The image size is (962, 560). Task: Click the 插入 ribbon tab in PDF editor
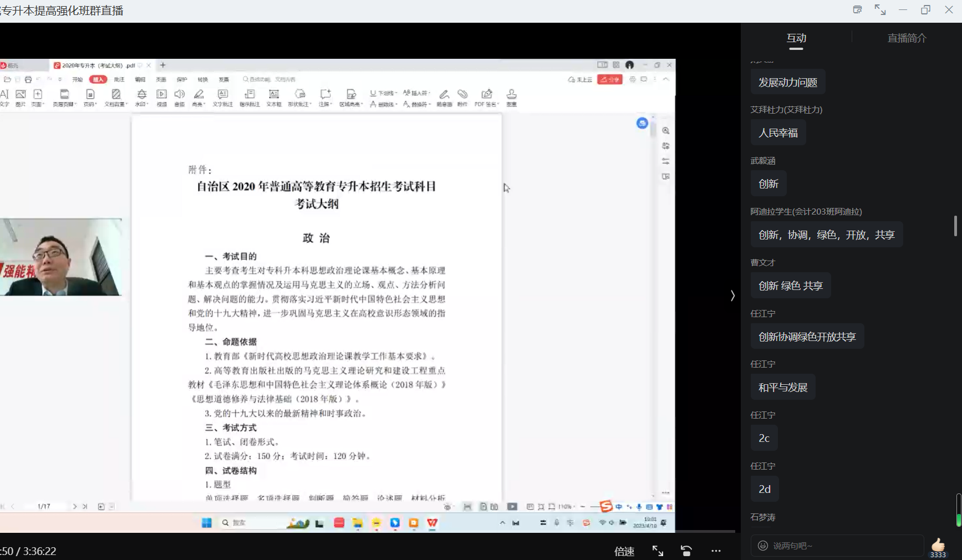[x=98, y=79]
